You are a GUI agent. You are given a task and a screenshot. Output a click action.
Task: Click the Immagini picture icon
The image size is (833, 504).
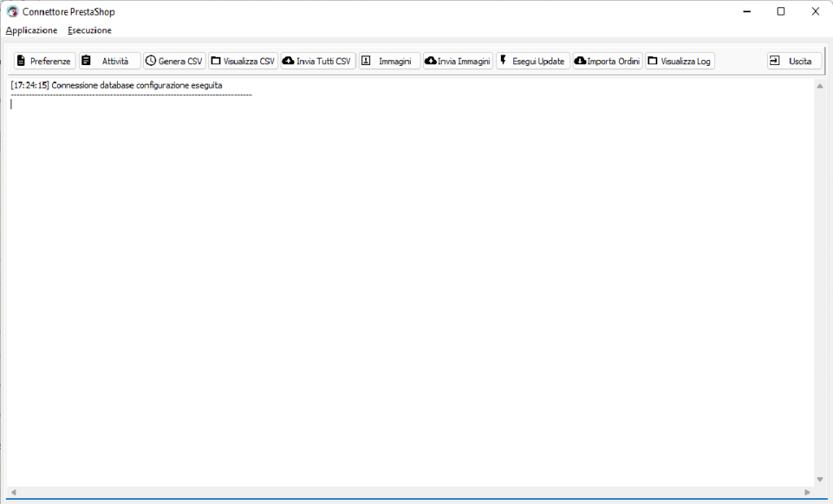click(x=365, y=60)
